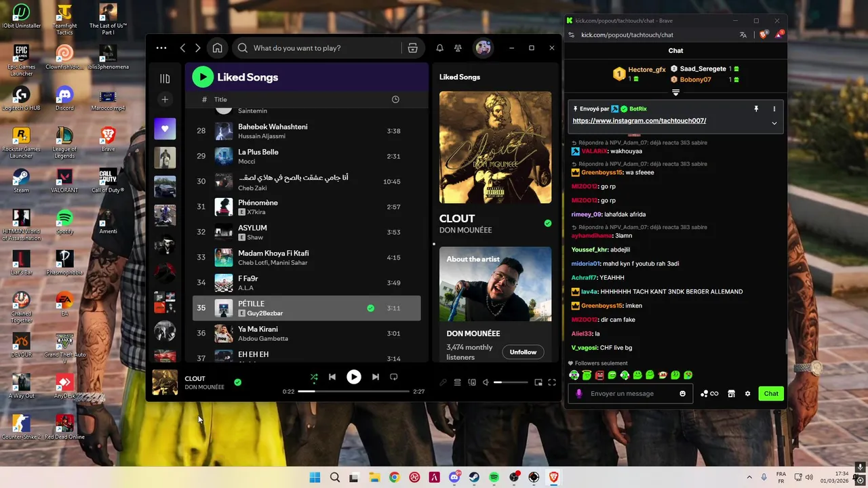
Task: Toggle liked checkmark on the PÉTILLE row
Action: pos(370,308)
